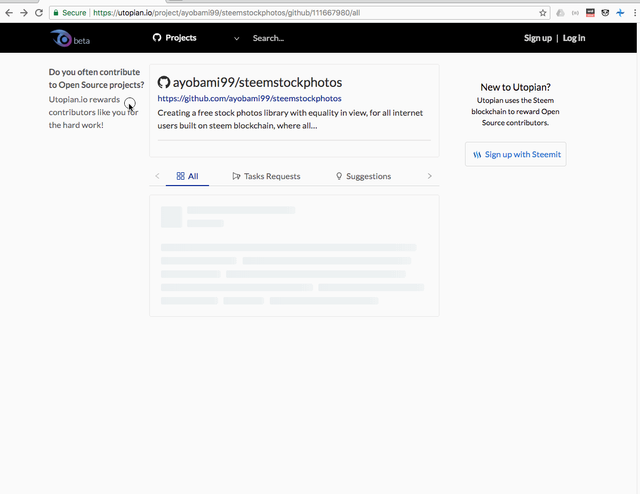This screenshot has height=494, width=640.
Task: Click the beta label next to logo
Action: pyautogui.click(x=82, y=41)
